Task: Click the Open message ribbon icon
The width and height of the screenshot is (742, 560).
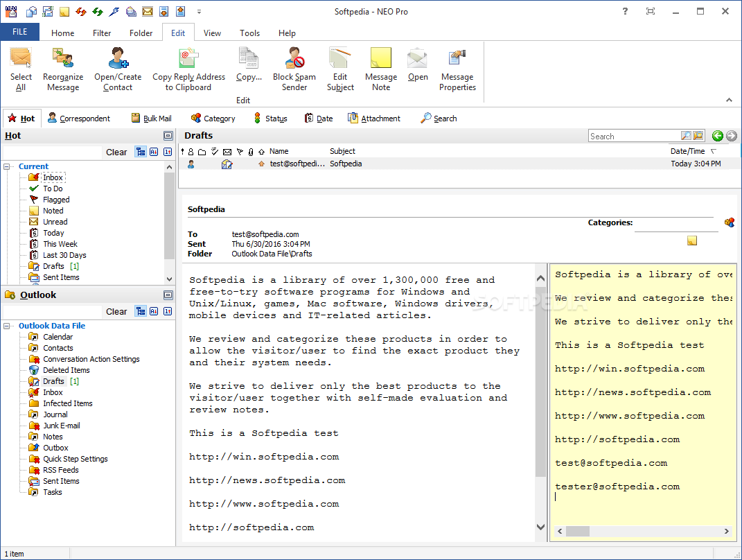Action: coord(417,58)
